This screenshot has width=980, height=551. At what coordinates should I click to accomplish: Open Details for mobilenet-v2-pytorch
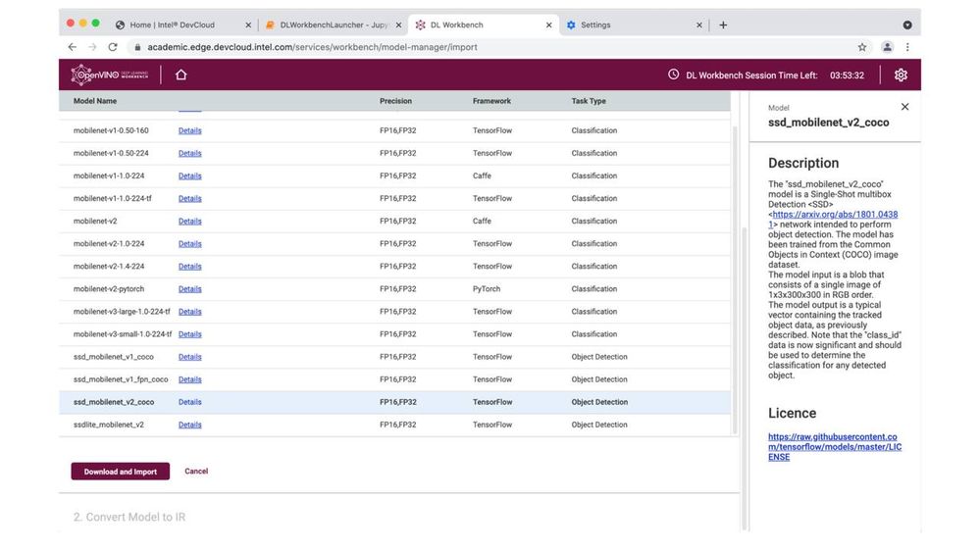pyautogui.click(x=190, y=289)
